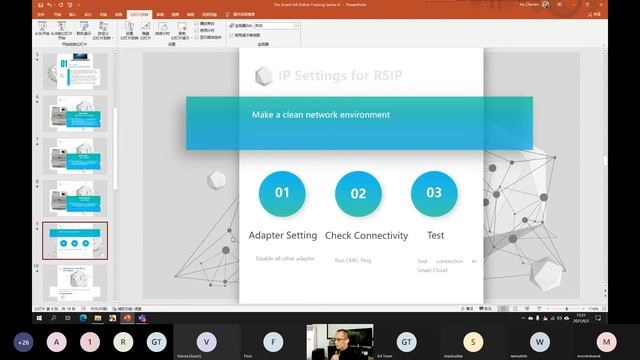Toggle the Use Timings checkbox
This screenshot has width=640, height=360.
(197, 30)
